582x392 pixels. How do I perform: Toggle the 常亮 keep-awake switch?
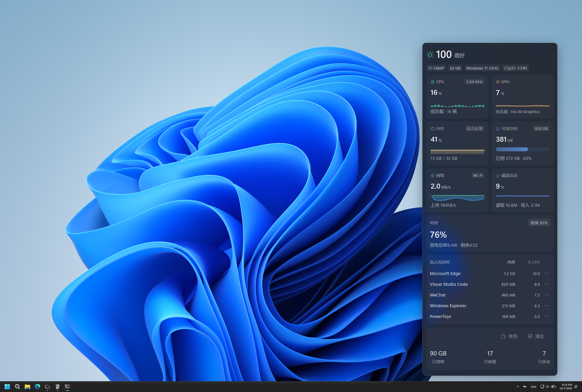pyautogui.click(x=509, y=337)
